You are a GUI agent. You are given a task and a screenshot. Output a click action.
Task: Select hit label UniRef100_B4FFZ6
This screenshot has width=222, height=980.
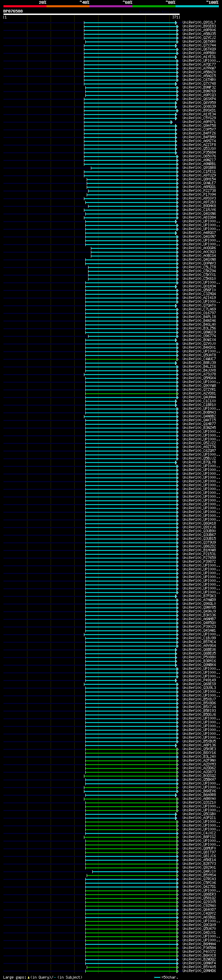coord(199,133)
